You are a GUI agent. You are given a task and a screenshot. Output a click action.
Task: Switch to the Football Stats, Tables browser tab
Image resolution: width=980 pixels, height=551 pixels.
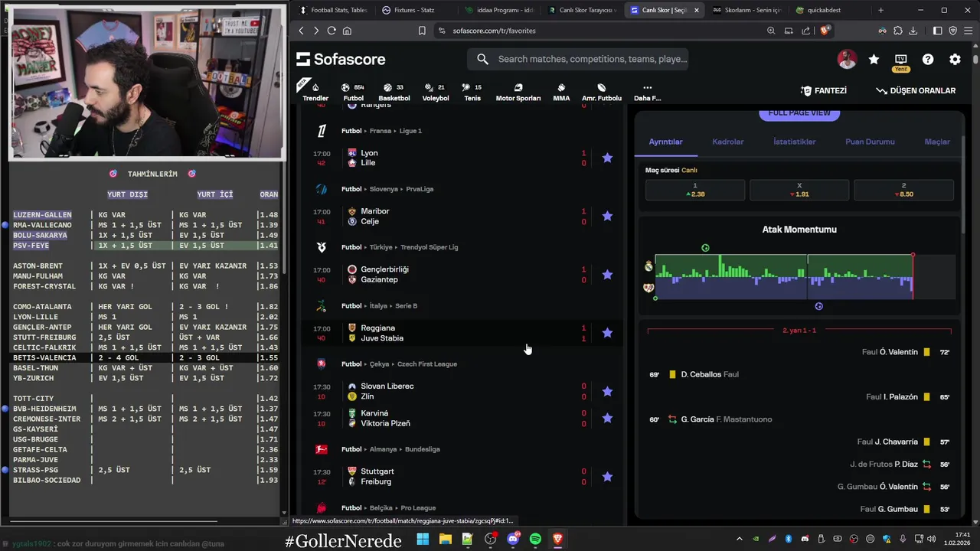pos(332,10)
